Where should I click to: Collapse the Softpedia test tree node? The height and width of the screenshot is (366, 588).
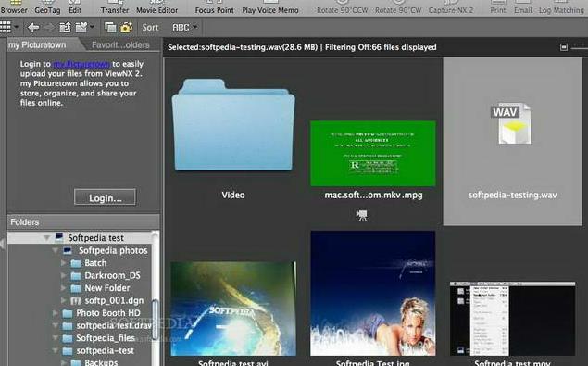point(47,238)
